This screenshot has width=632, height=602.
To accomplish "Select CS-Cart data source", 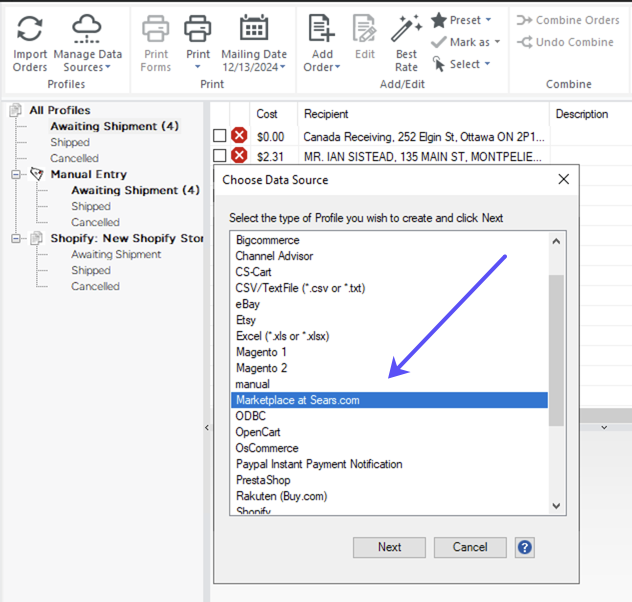I will tap(389, 272).
